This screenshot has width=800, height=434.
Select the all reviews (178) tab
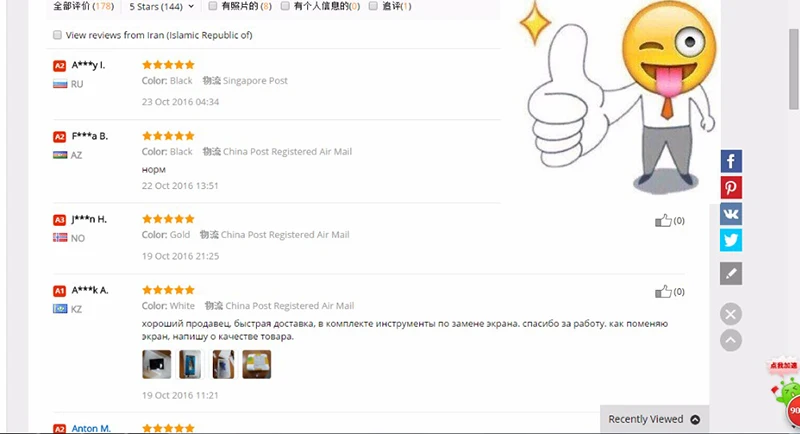(x=84, y=7)
